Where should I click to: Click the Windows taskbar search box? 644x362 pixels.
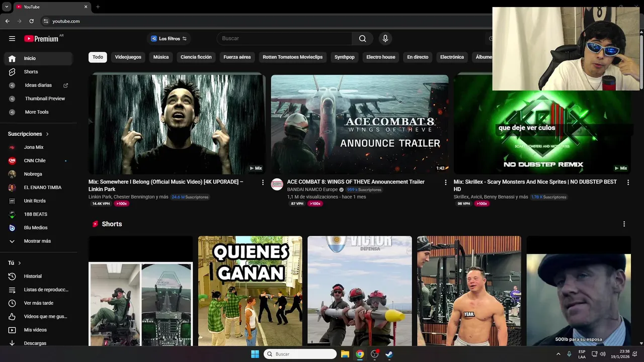[x=300, y=354]
